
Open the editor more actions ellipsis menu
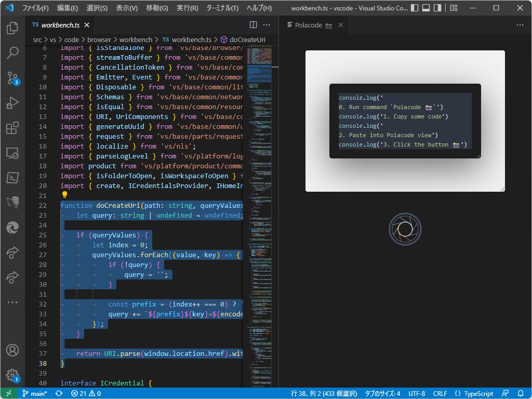click(x=267, y=24)
